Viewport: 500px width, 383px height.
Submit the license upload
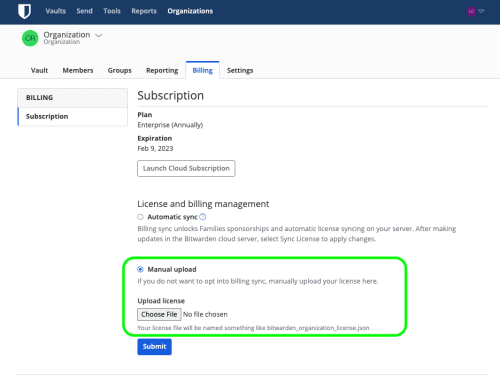[x=154, y=347]
